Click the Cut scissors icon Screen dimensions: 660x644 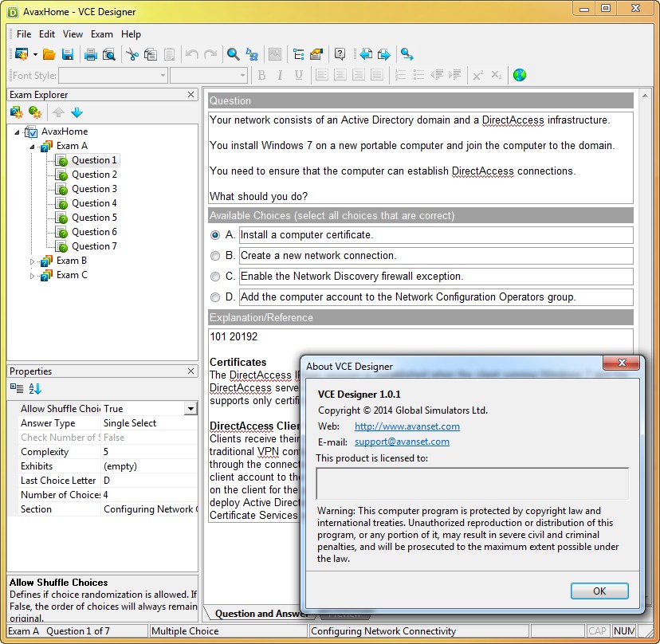coord(132,54)
